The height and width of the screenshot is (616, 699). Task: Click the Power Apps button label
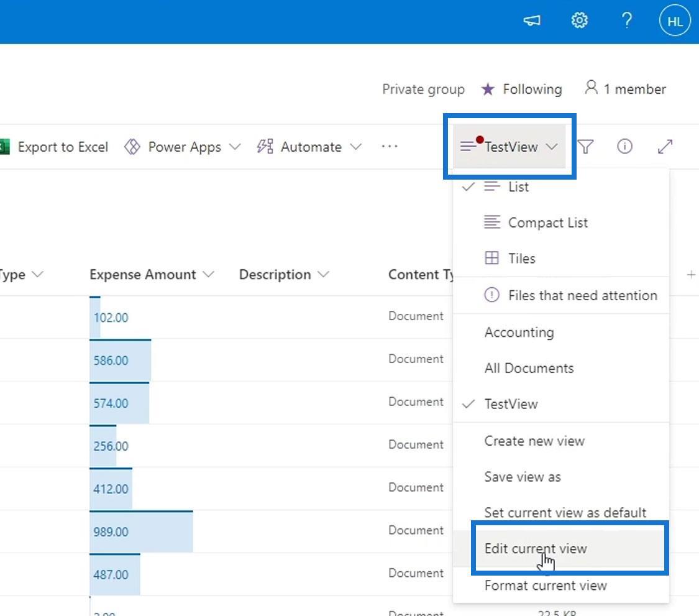pyautogui.click(x=185, y=147)
